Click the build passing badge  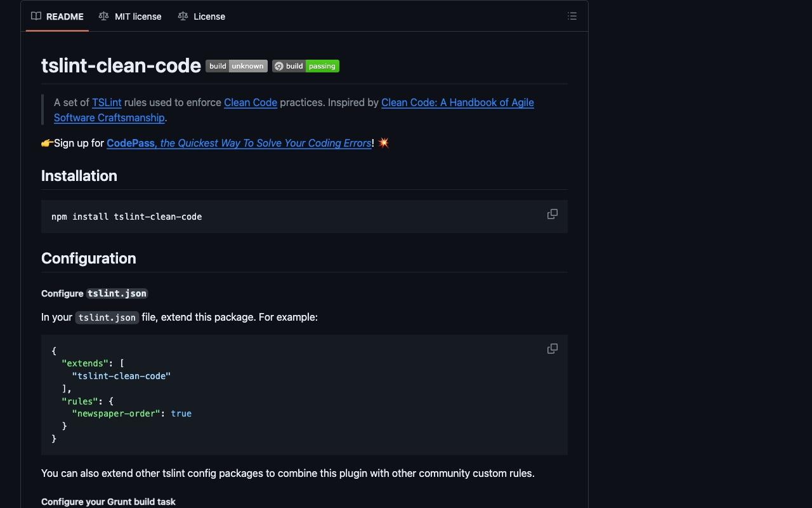tap(306, 66)
